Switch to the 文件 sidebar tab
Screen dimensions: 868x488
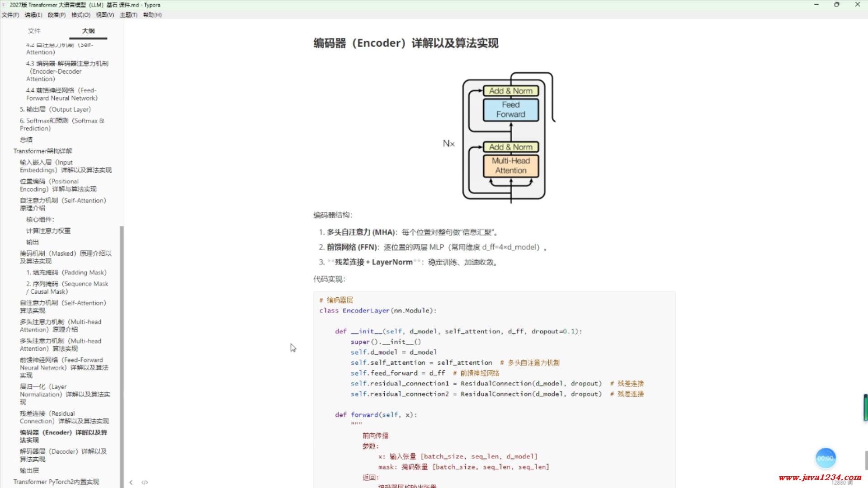[34, 31]
